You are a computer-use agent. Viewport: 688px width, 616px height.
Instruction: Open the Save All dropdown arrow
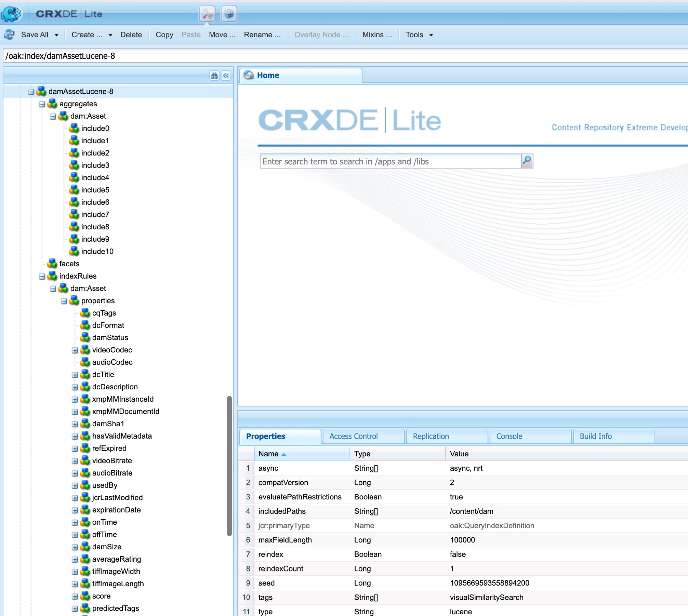coord(56,35)
